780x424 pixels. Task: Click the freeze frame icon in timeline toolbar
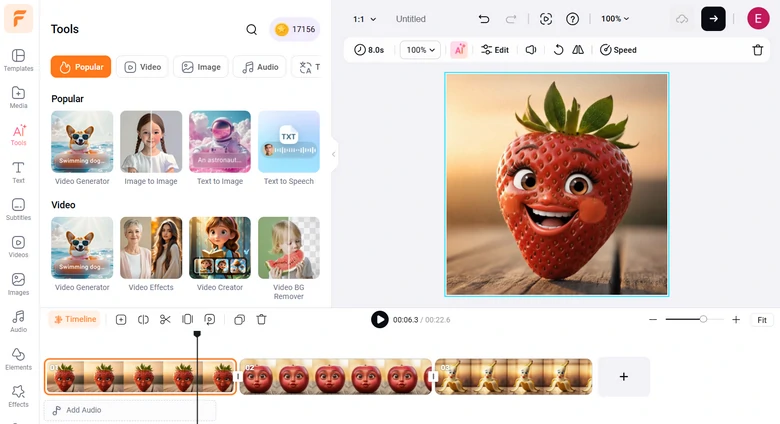point(209,319)
